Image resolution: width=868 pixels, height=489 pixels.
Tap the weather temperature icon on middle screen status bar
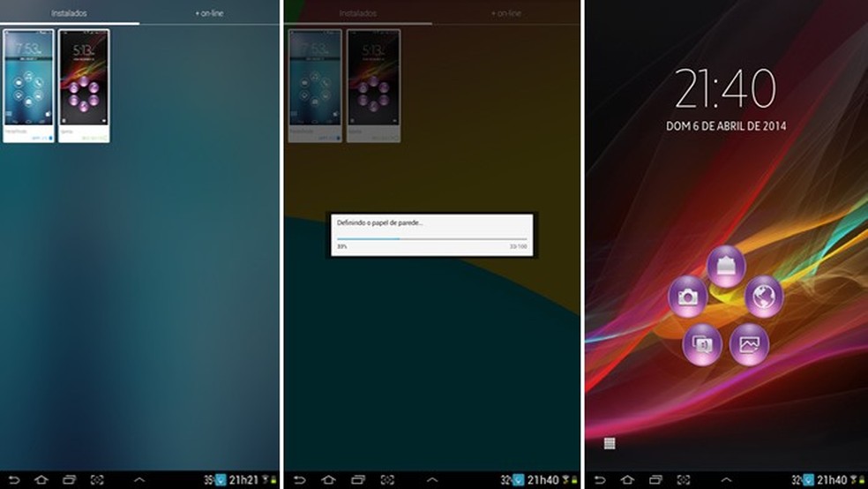click(x=519, y=479)
